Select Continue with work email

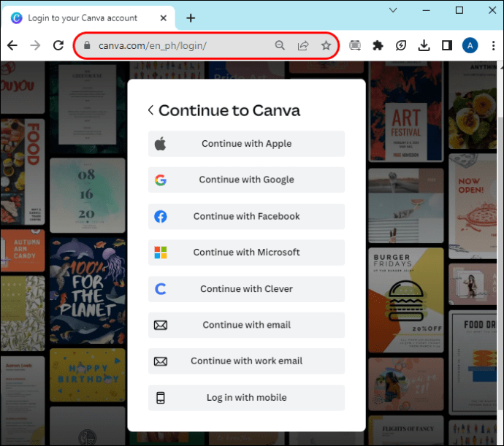tap(247, 361)
